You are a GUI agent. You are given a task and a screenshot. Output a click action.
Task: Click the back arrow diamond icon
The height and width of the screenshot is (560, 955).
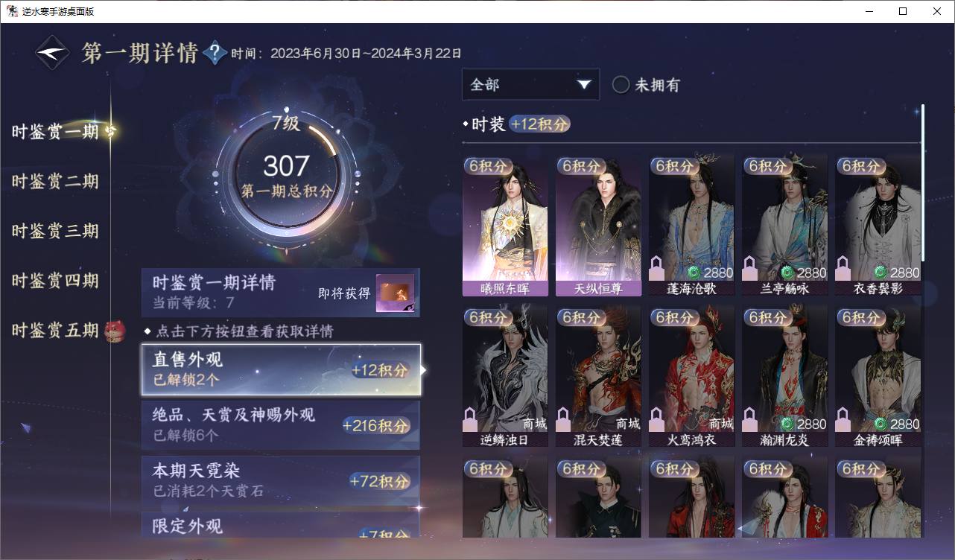coord(53,53)
